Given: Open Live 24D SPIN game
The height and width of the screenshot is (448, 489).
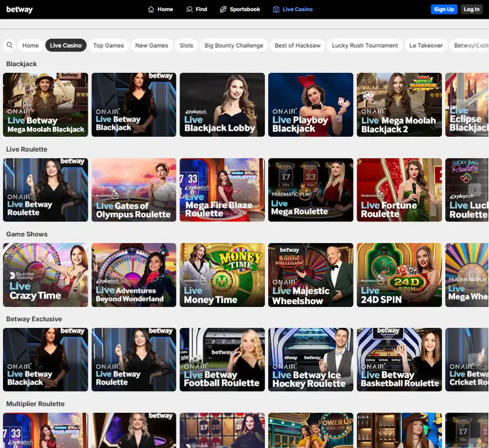Looking at the screenshot, I should coord(399,275).
